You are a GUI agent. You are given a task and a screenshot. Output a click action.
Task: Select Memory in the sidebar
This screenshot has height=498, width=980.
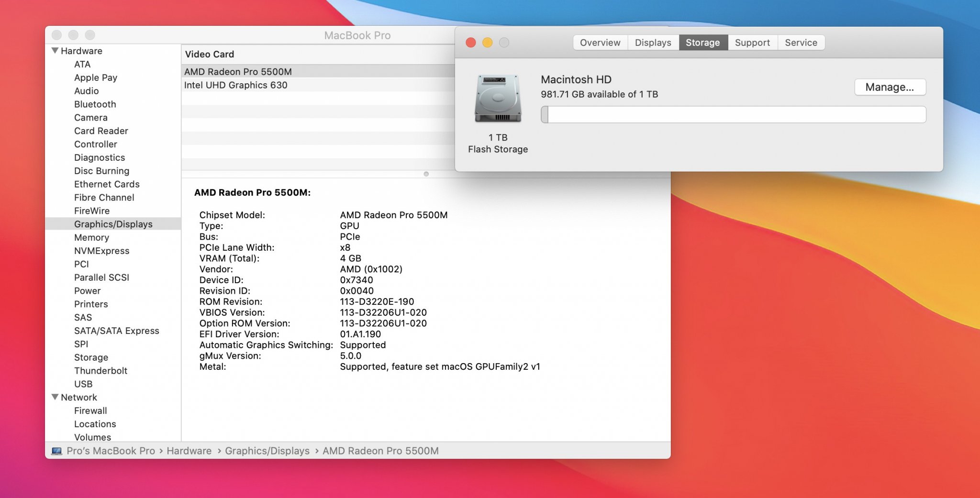[91, 237]
